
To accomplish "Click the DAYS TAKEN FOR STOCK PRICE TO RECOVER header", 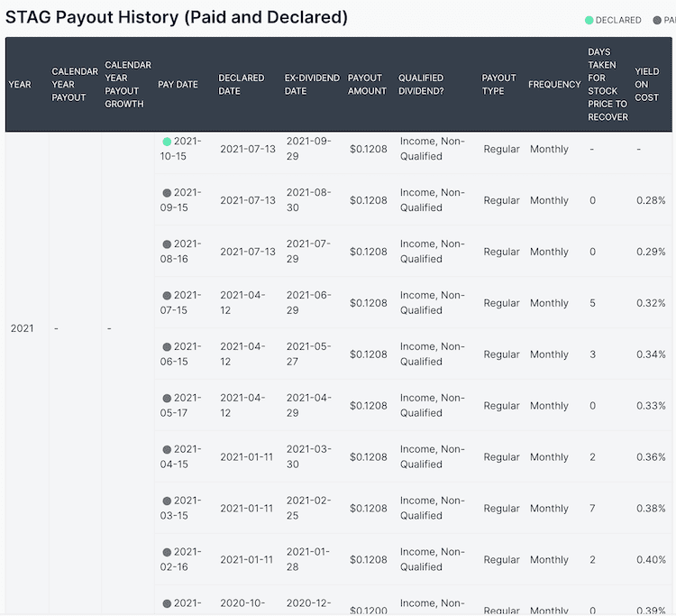I will (x=607, y=85).
